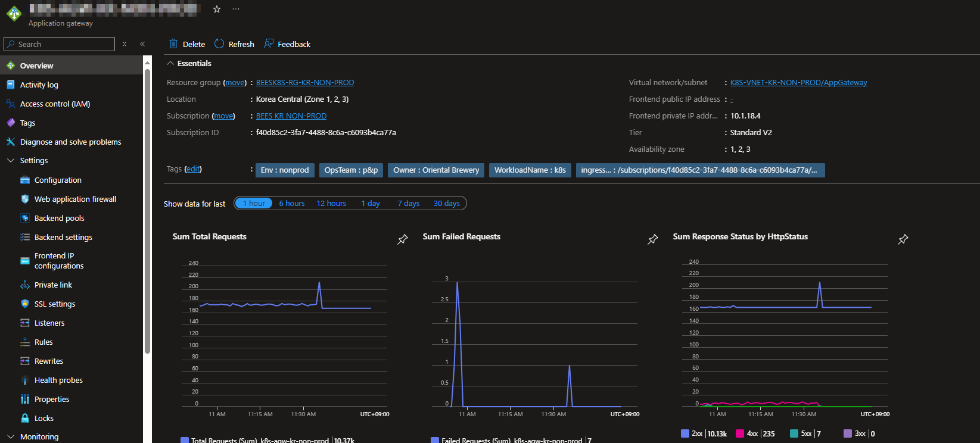Pin the Sum Failed Requests chart

pos(653,239)
